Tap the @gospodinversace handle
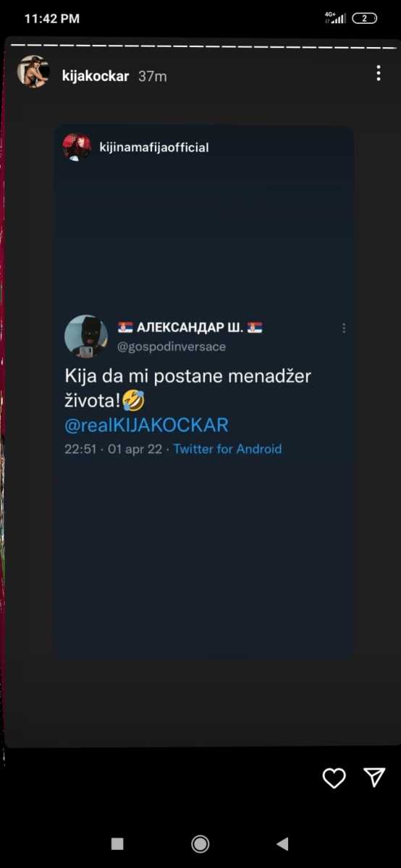Screen dimensions: 401x868 pyautogui.click(x=172, y=346)
